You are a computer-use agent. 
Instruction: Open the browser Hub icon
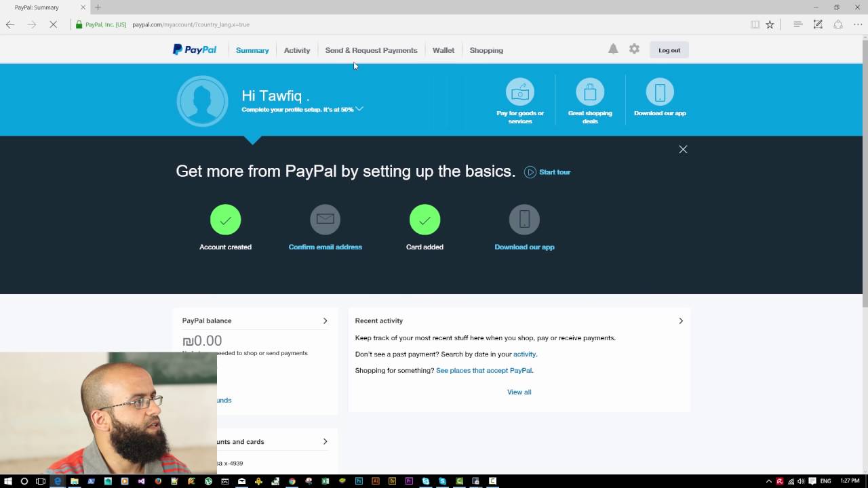pos(798,24)
